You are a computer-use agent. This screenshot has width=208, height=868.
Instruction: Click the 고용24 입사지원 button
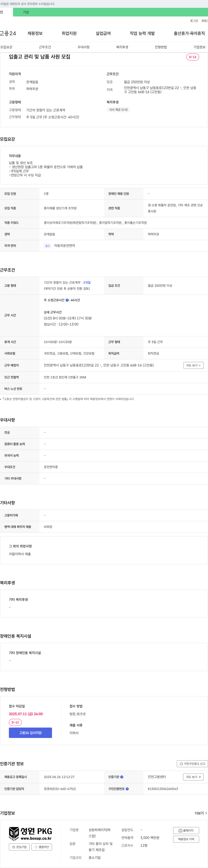point(30,733)
